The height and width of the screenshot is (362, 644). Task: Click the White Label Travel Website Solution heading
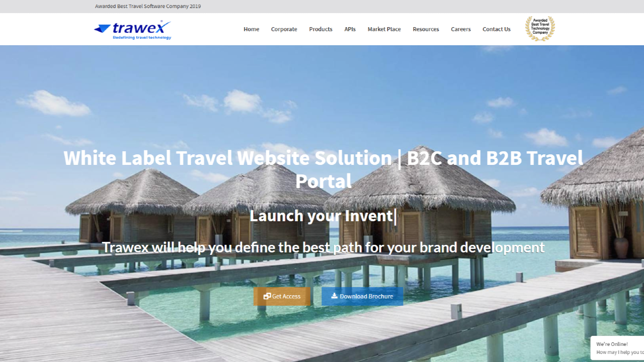tap(323, 169)
